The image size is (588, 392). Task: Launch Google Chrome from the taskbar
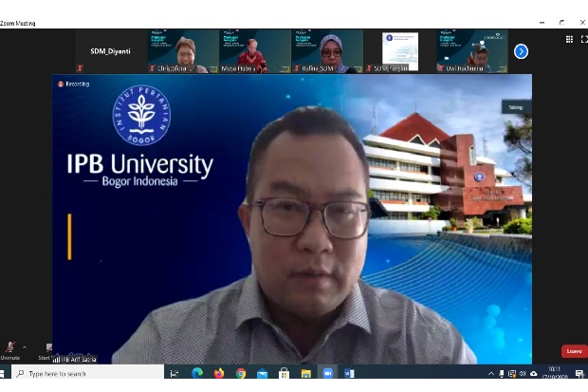(241, 373)
